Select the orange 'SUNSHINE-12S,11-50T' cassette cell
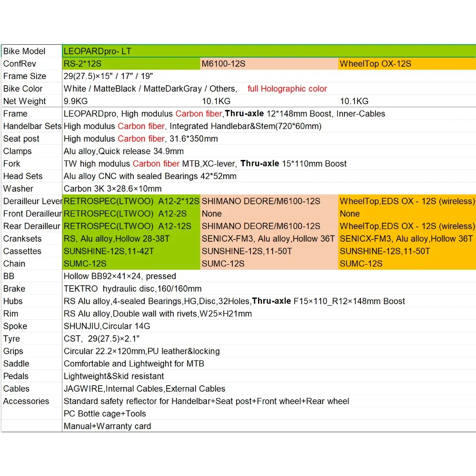 407,251
